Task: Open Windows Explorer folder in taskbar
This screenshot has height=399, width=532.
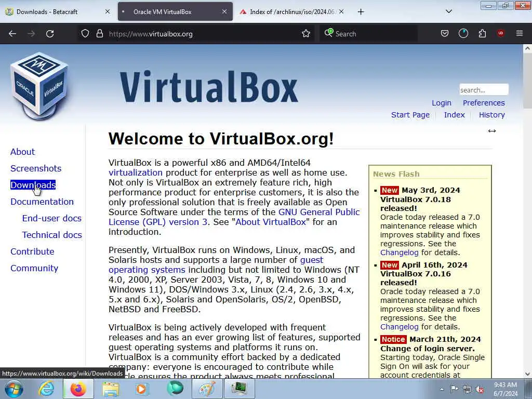Action: click(x=111, y=389)
